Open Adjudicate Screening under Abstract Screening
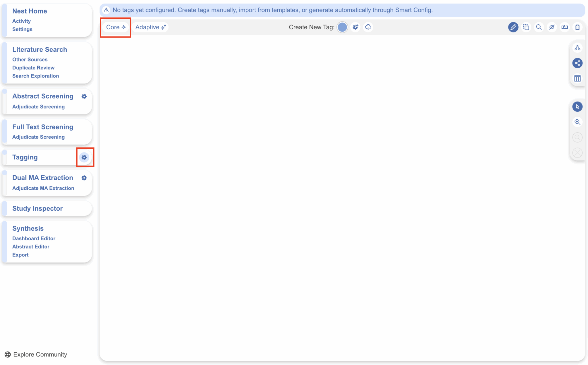Screen dimensions: 588x365 [38, 107]
